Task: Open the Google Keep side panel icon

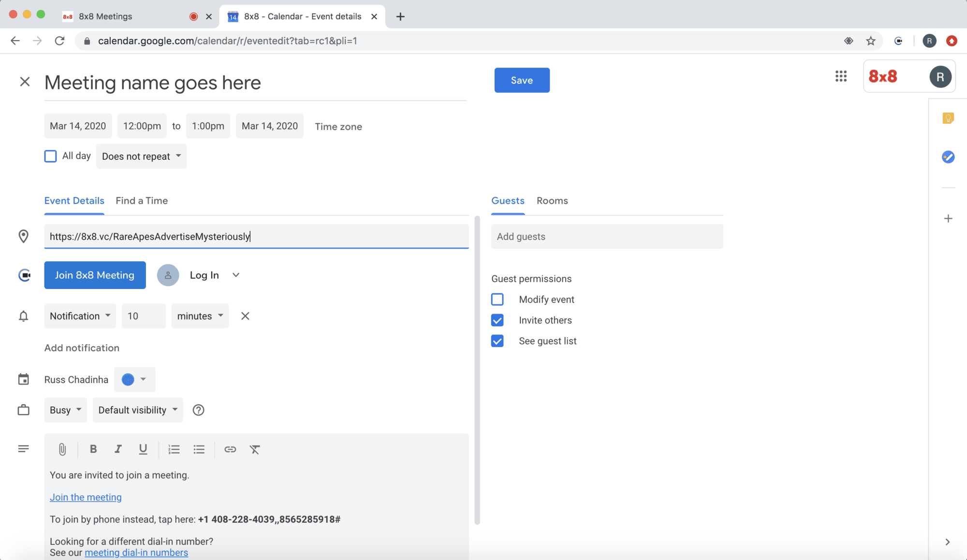Action: 948,118
